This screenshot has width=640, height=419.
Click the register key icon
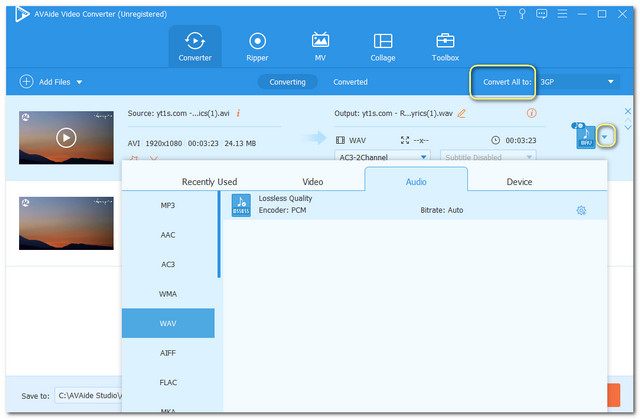click(x=522, y=14)
